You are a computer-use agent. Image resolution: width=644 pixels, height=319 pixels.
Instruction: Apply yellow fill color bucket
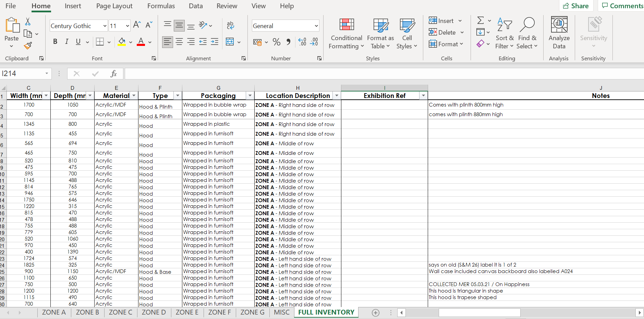coord(122,42)
